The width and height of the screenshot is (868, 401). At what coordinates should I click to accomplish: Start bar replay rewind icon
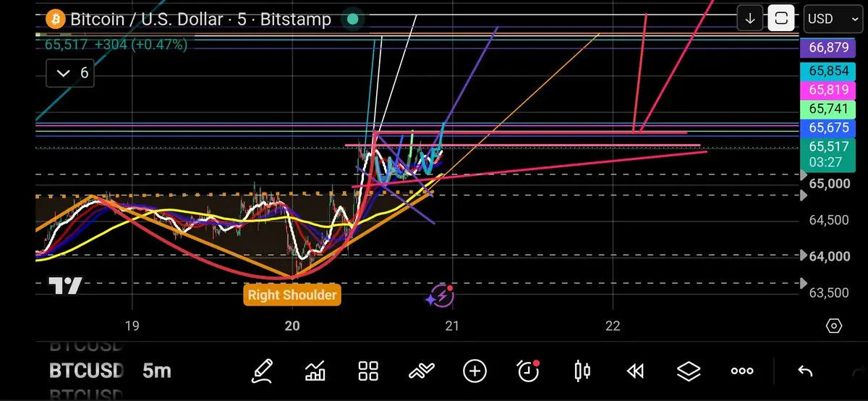point(635,371)
